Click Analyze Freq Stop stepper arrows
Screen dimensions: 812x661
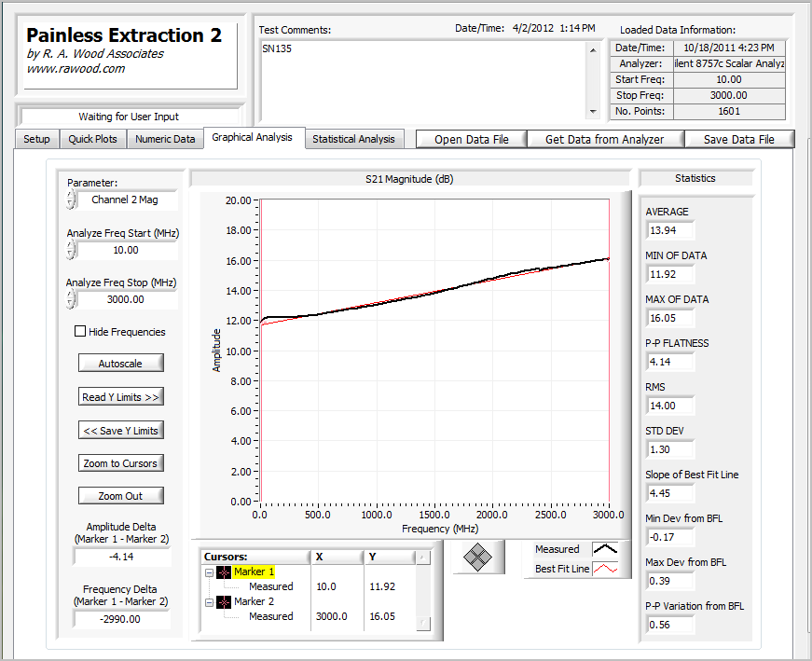(x=71, y=299)
